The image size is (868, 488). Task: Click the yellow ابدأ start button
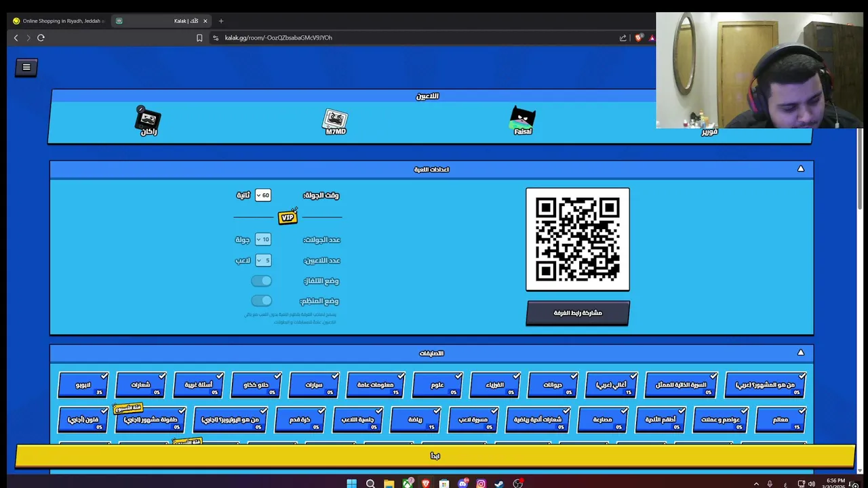[x=435, y=456]
